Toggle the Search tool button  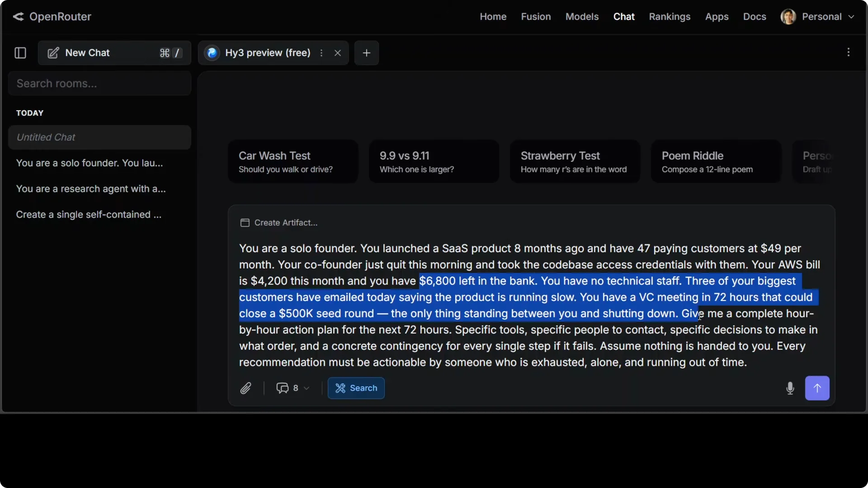(x=356, y=388)
